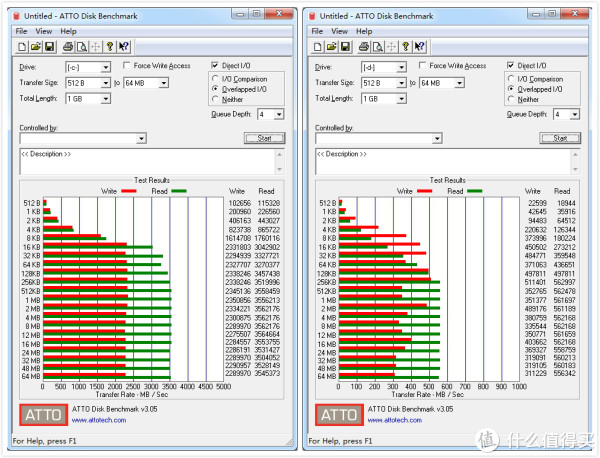The width and height of the screenshot is (600, 458).
Task: Click ATTO logo in right window
Action: (x=339, y=415)
